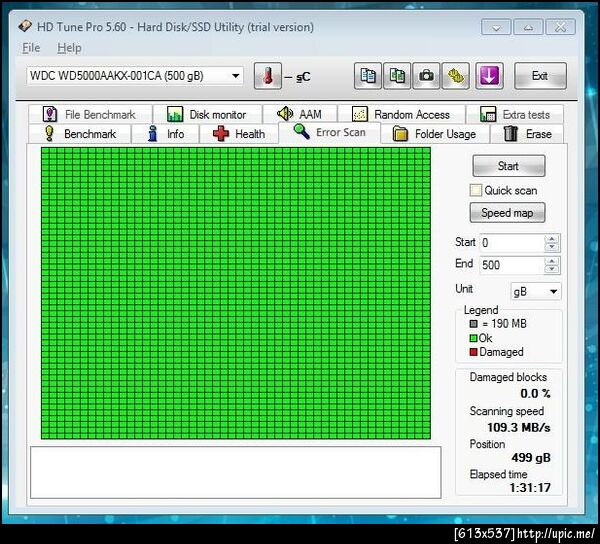Click the green block scan map
Screen dimensions: 600x544
point(236,293)
